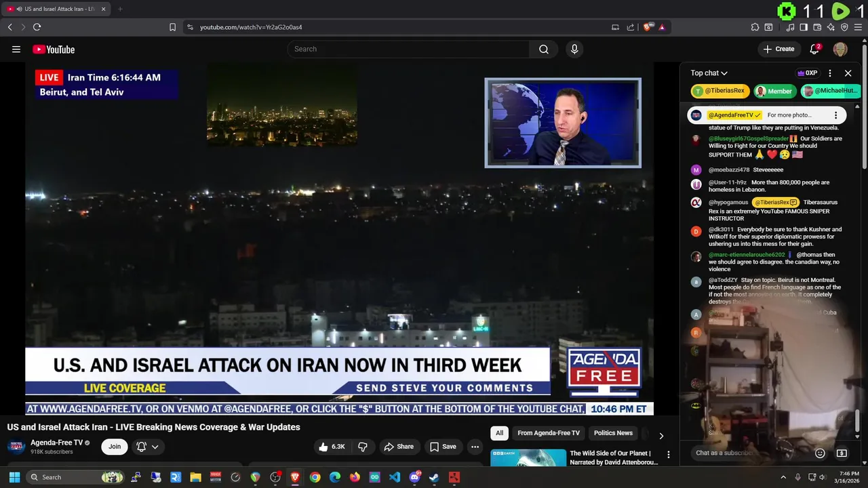This screenshot has height=488, width=868.
Task: Open the account avatar menu
Action: 840,49
